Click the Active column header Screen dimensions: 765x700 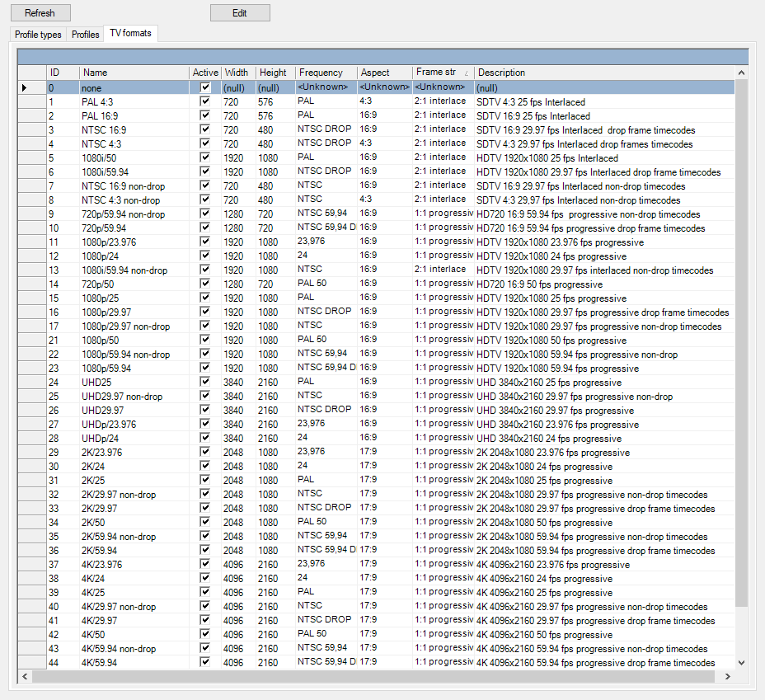pyautogui.click(x=205, y=73)
